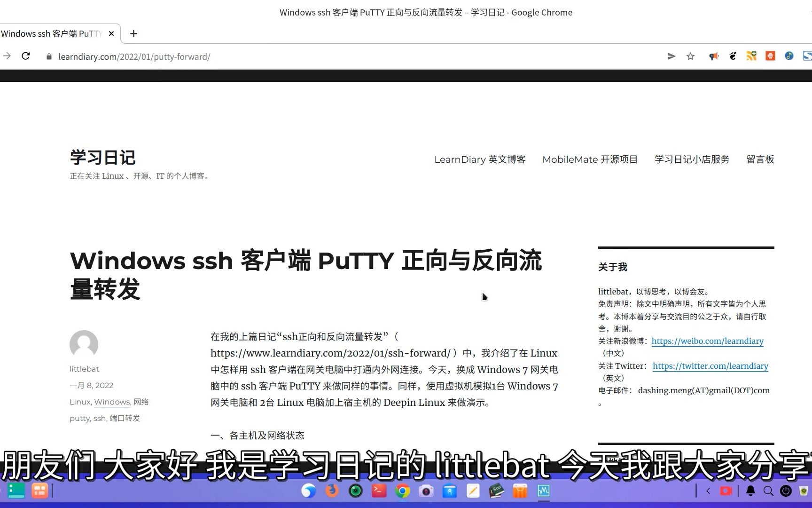This screenshot has width=812, height=508.
Task: Open MobileMate 开源项目 menu item
Action: (590, 159)
